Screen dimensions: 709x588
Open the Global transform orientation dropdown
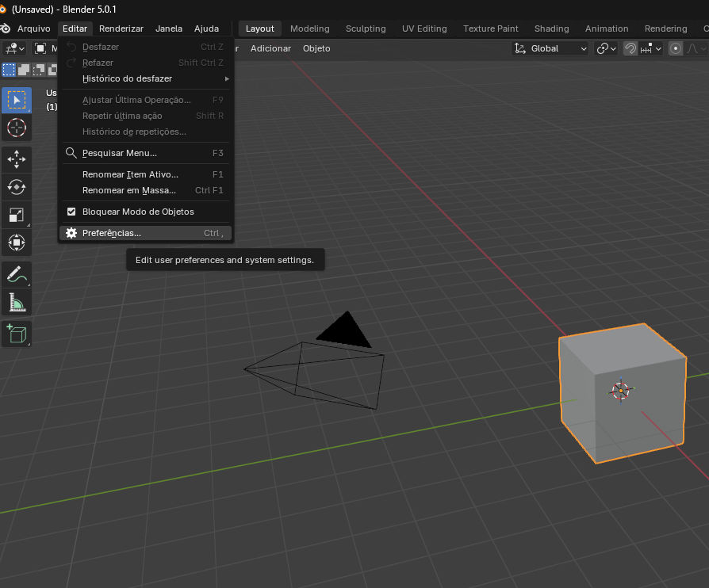click(550, 48)
